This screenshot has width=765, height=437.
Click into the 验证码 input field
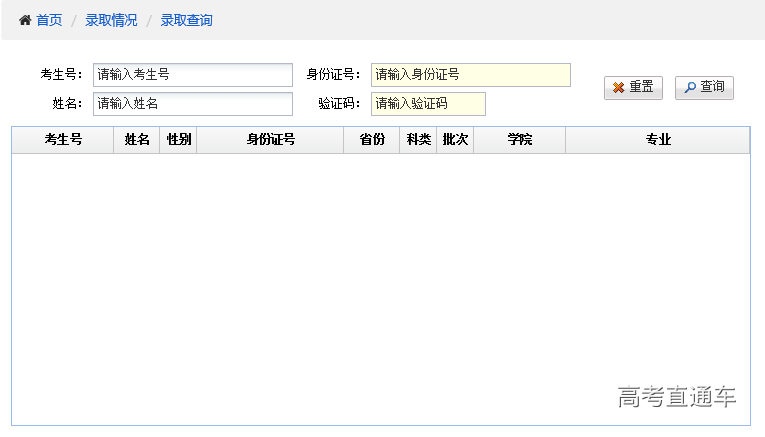[x=428, y=104]
